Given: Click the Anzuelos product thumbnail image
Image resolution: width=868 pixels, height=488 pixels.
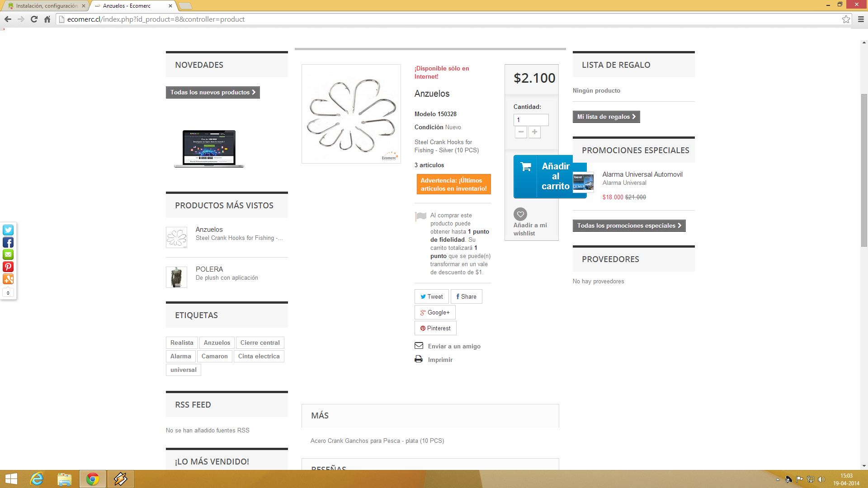Looking at the screenshot, I should pyautogui.click(x=176, y=237).
